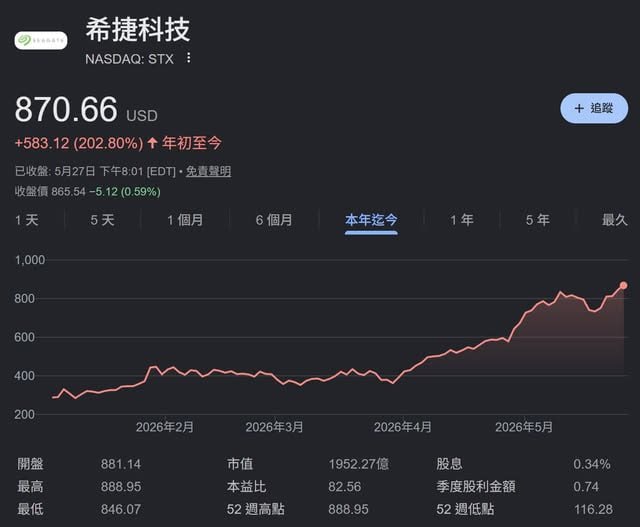Switch to the 1 年 tab
The height and width of the screenshot is (527, 640).
462,220
